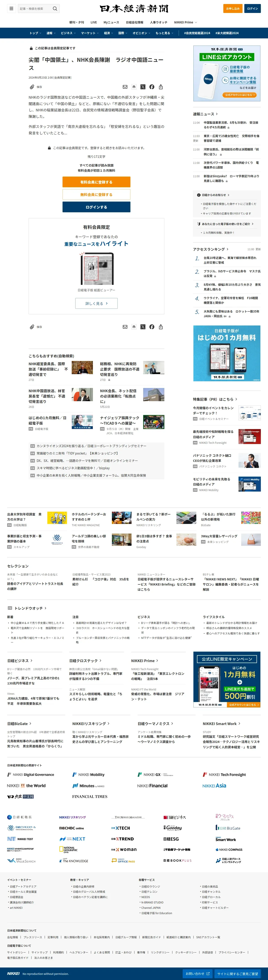Click ログインする button

96,207
